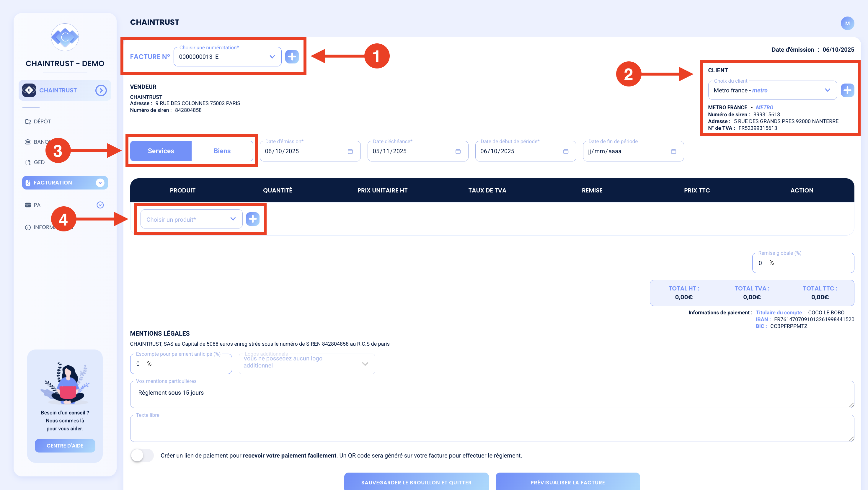Image resolution: width=868 pixels, height=490 pixels.
Task: Click the TOTAL TTC amount box
Action: click(820, 293)
